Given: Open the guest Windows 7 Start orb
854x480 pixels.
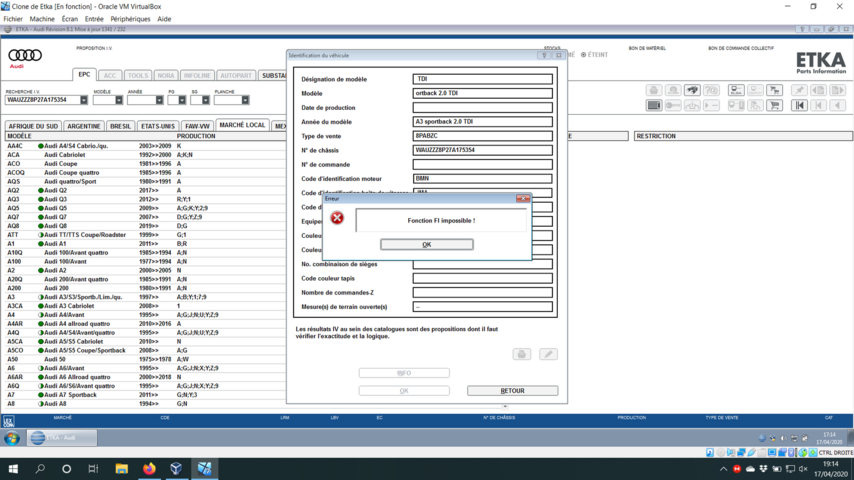Looking at the screenshot, I should click(x=12, y=438).
